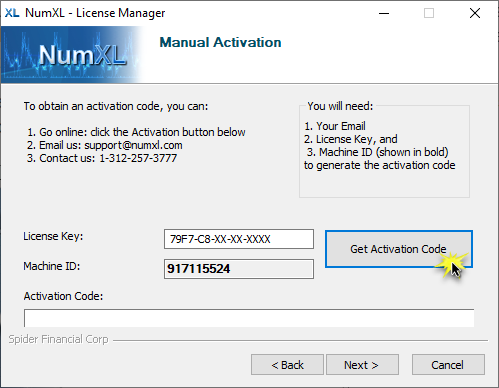
Task: Cancel the manual activation wizard
Action: pyautogui.click(x=448, y=365)
